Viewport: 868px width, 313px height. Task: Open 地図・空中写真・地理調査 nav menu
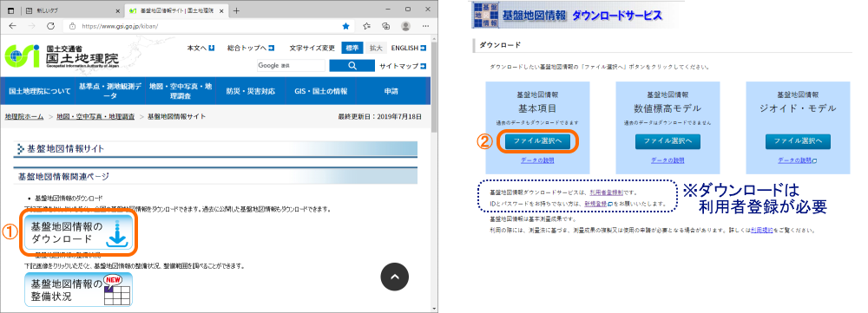click(180, 91)
